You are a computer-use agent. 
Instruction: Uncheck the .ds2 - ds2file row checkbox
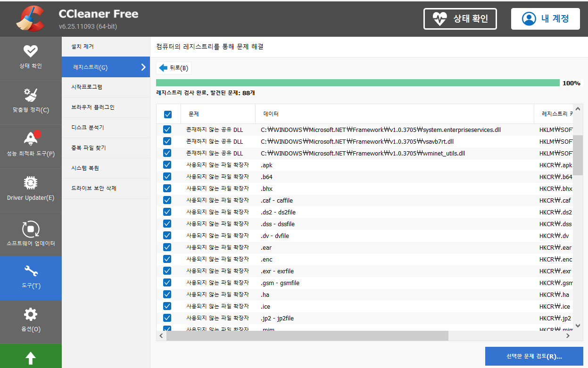167,212
